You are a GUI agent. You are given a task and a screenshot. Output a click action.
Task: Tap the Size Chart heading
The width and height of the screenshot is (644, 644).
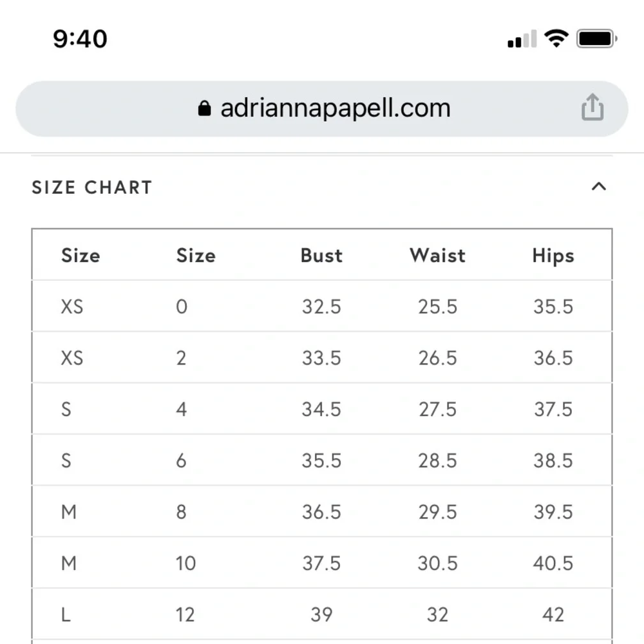coord(92,187)
